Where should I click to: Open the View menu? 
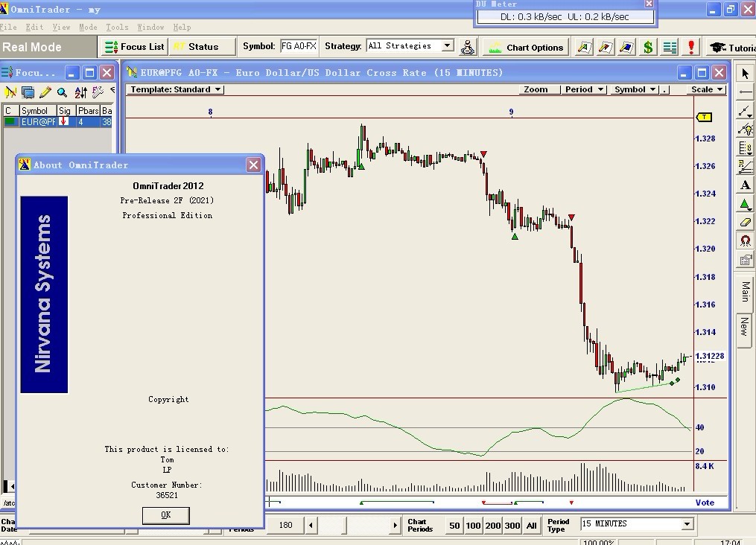pos(61,27)
